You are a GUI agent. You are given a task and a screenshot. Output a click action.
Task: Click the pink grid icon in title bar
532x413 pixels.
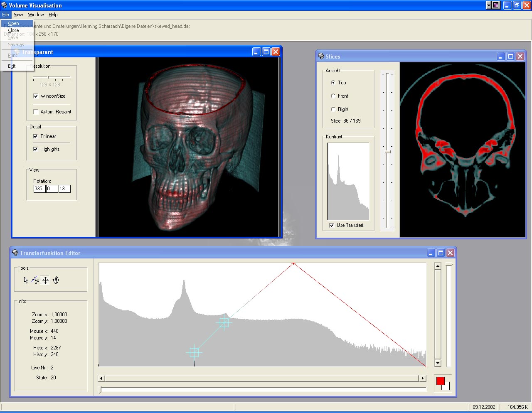tap(496, 5)
